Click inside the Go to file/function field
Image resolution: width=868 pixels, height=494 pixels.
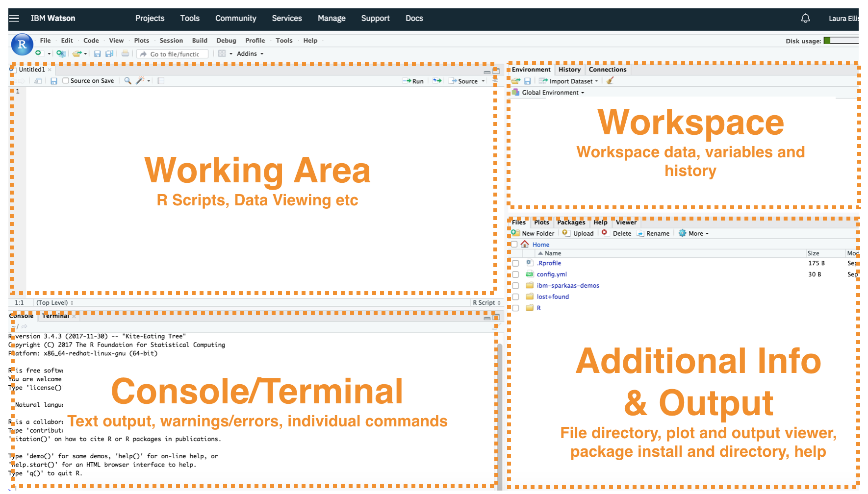tap(172, 53)
